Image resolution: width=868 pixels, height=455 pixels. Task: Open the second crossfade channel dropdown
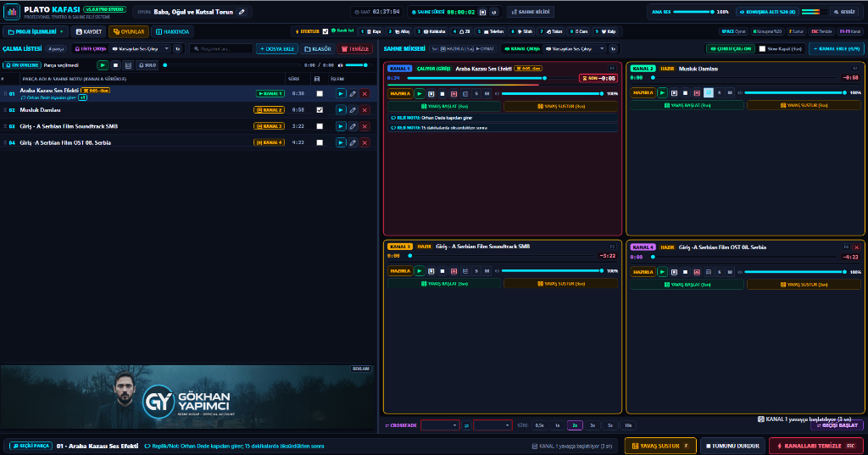(x=492, y=425)
